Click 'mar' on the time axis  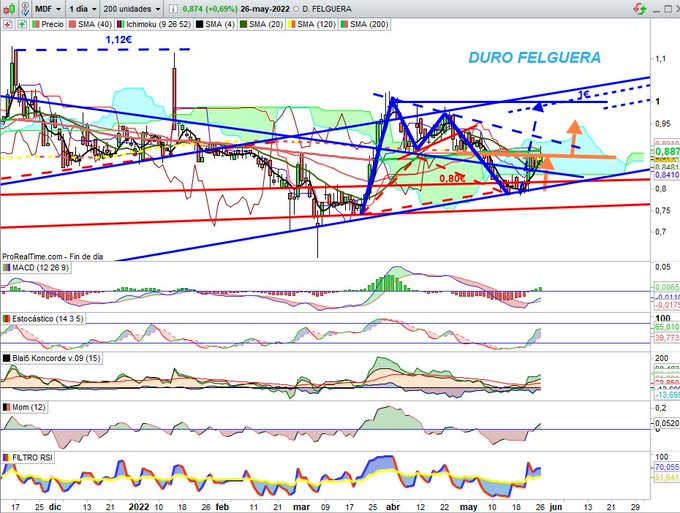[x=301, y=506]
